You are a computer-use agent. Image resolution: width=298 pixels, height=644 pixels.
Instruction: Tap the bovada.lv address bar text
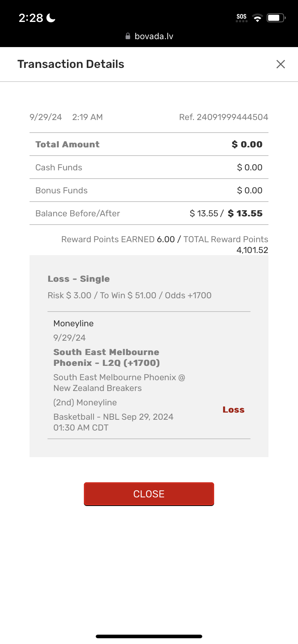click(x=154, y=36)
